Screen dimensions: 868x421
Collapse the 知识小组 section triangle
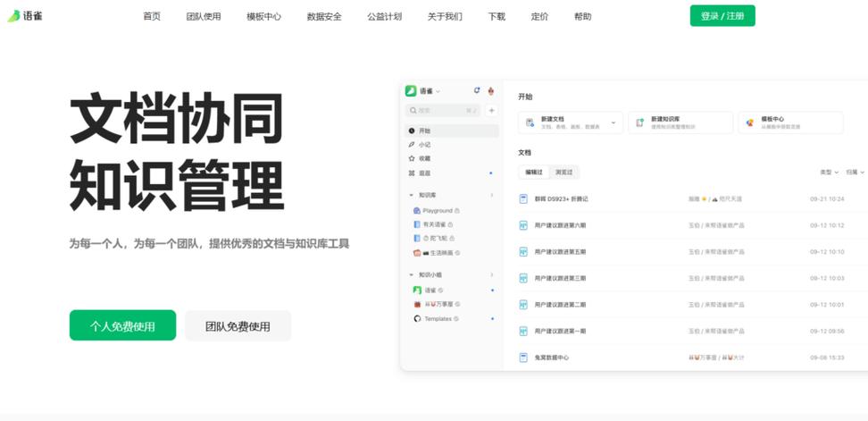coord(411,274)
